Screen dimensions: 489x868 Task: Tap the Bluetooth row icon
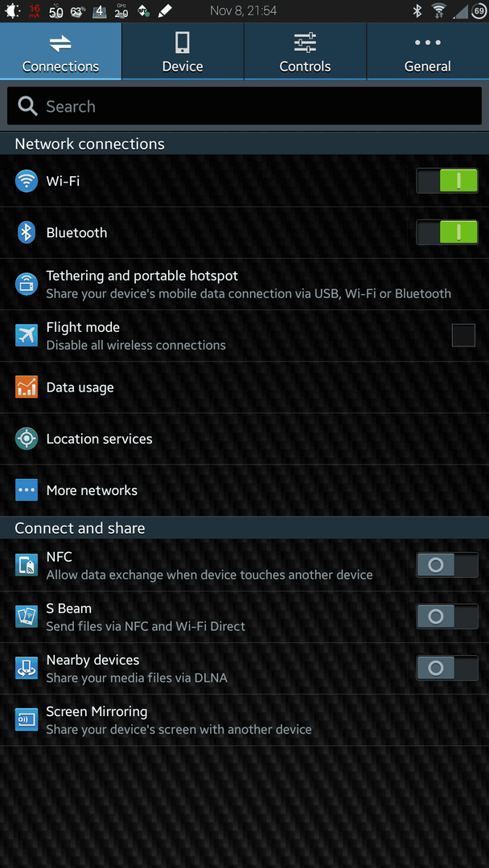[x=26, y=232]
